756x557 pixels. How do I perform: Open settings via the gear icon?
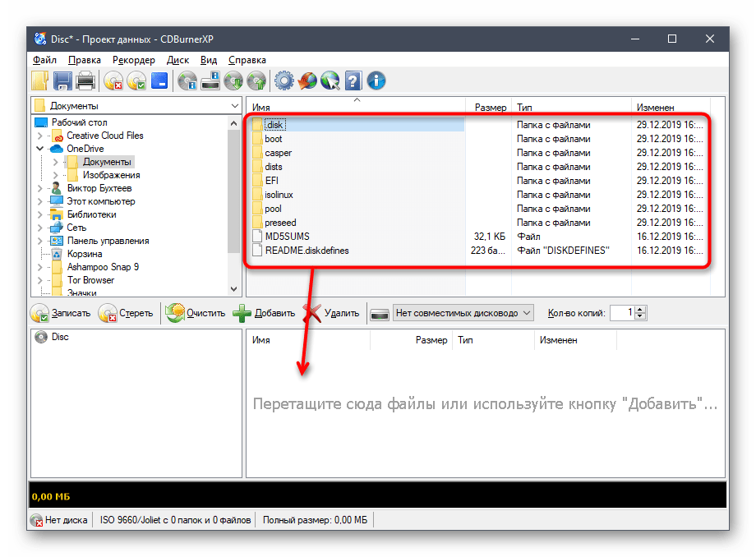(284, 81)
